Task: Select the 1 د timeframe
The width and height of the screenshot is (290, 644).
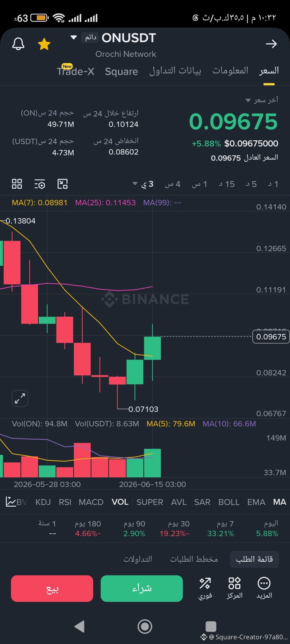Action: 273,184
